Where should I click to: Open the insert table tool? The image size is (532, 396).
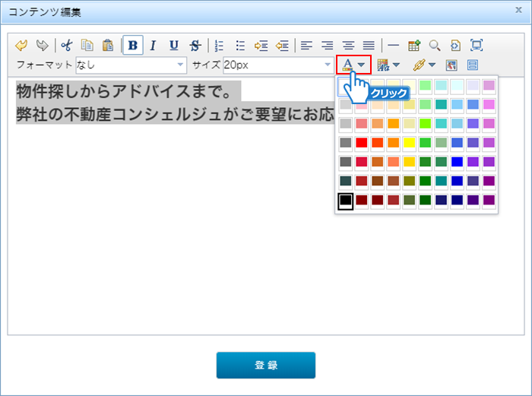coord(414,46)
